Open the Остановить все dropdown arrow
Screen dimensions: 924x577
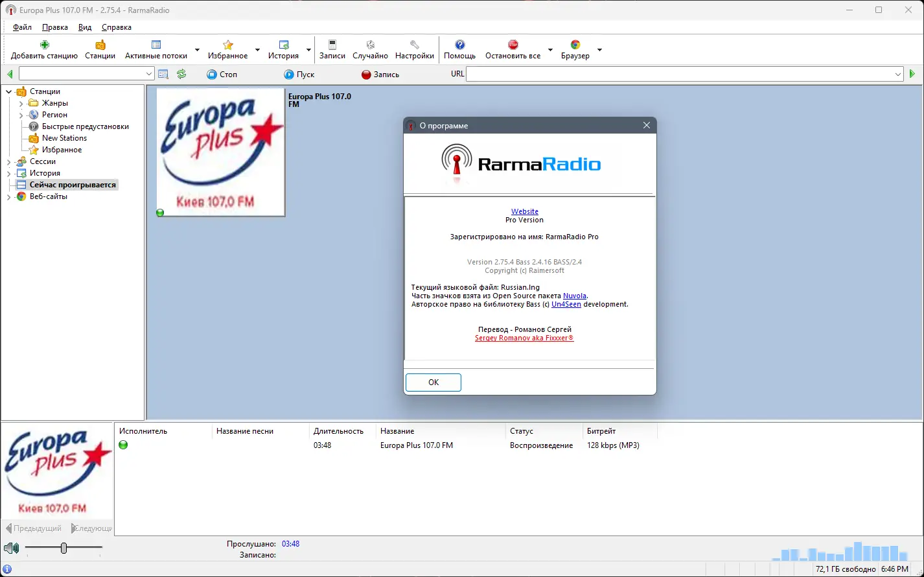[x=550, y=50]
